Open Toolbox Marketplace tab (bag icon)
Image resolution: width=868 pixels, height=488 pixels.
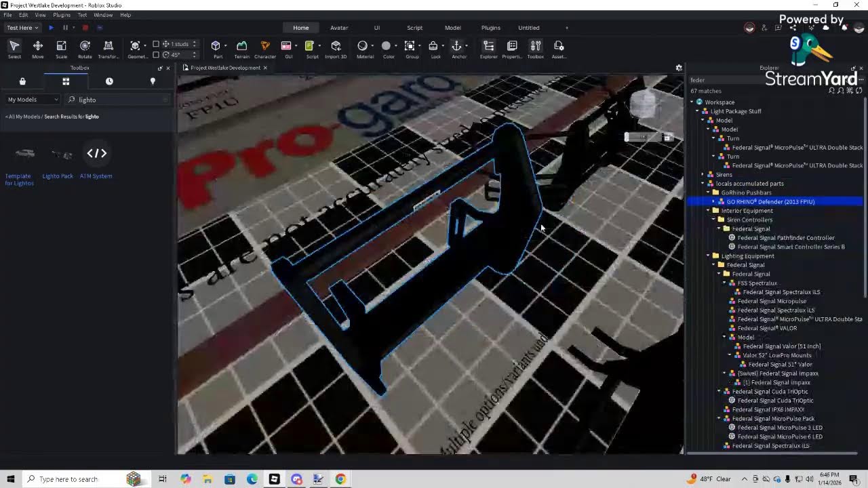coord(22,81)
